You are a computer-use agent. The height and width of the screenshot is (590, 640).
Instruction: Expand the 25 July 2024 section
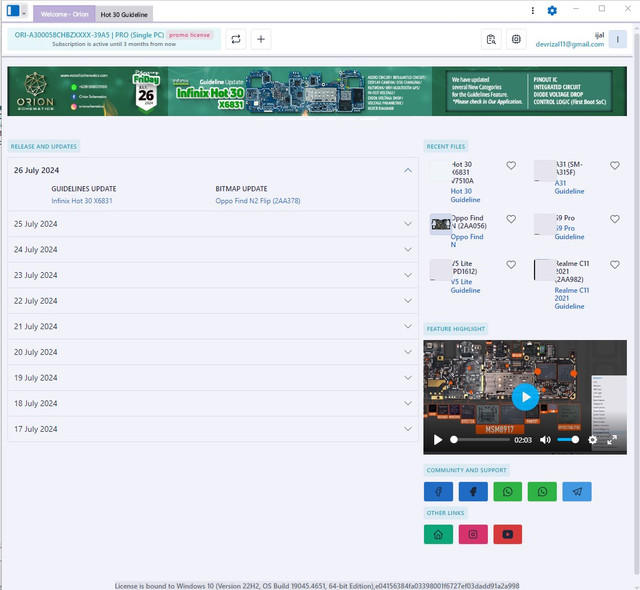[213, 224]
